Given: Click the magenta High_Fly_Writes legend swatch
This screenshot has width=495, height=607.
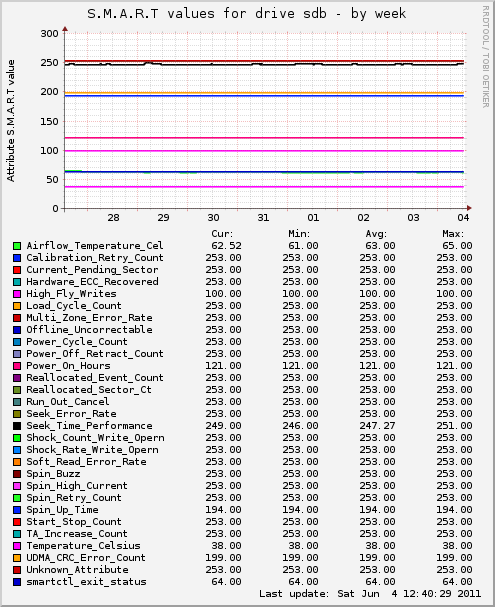Looking at the screenshot, I should click(17, 294).
